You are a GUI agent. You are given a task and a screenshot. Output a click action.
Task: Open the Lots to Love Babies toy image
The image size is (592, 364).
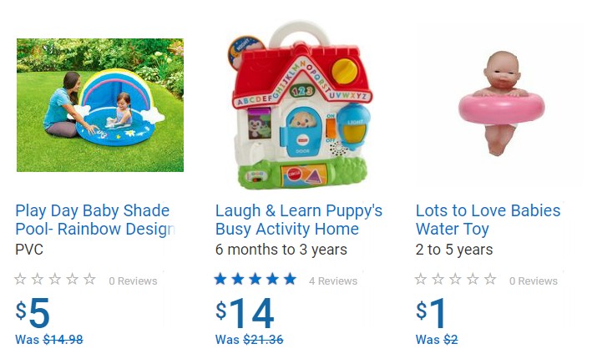[501, 104]
